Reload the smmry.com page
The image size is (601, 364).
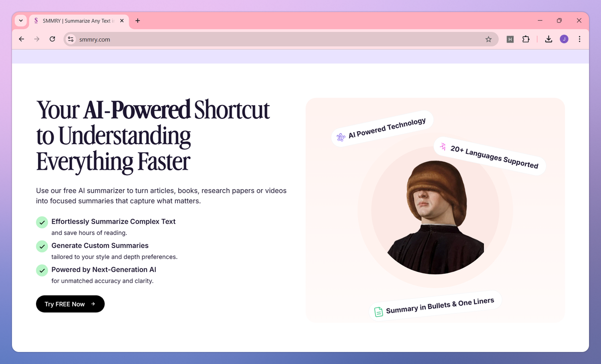[x=52, y=39]
